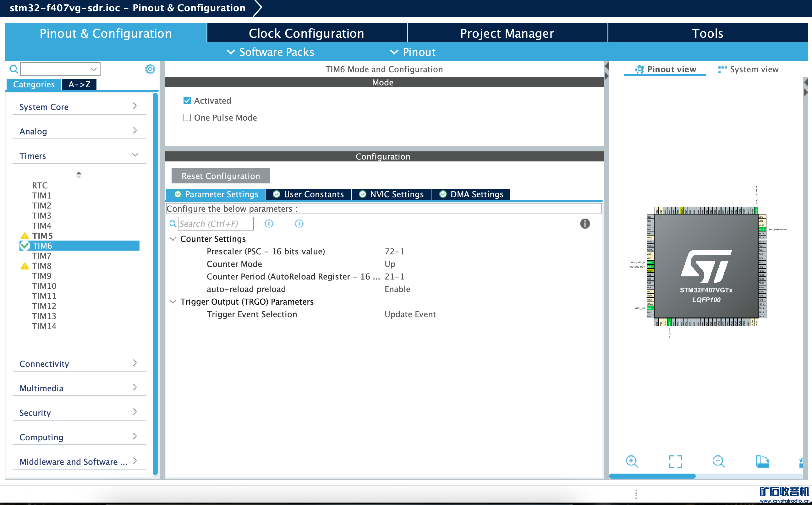Screen dimensions: 812x505
Task: Click the next search result arrow
Action: [x=299, y=223]
